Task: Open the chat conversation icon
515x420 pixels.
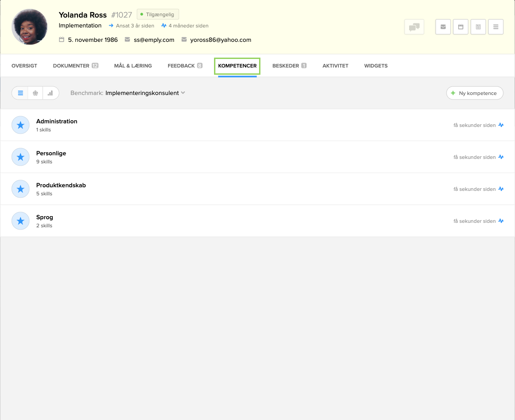Action: [414, 27]
